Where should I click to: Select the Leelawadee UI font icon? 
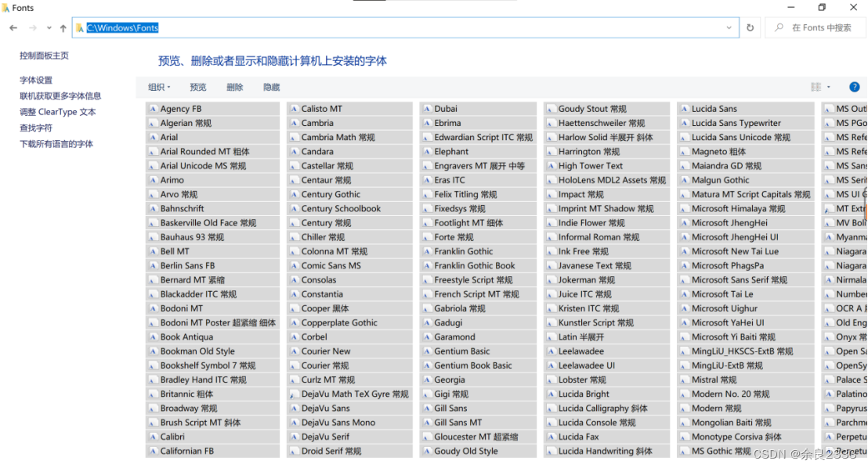click(x=552, y=365)
